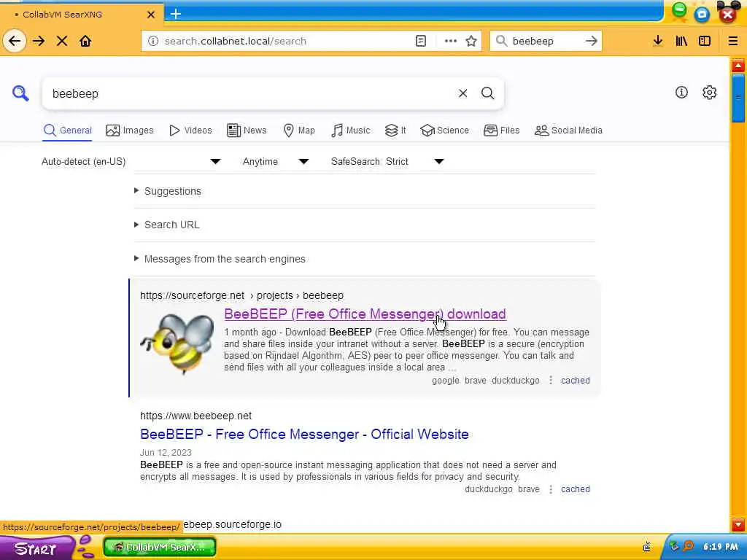
Task: Click the scrollbar up arrow
Action: click(x=738, y=65)
